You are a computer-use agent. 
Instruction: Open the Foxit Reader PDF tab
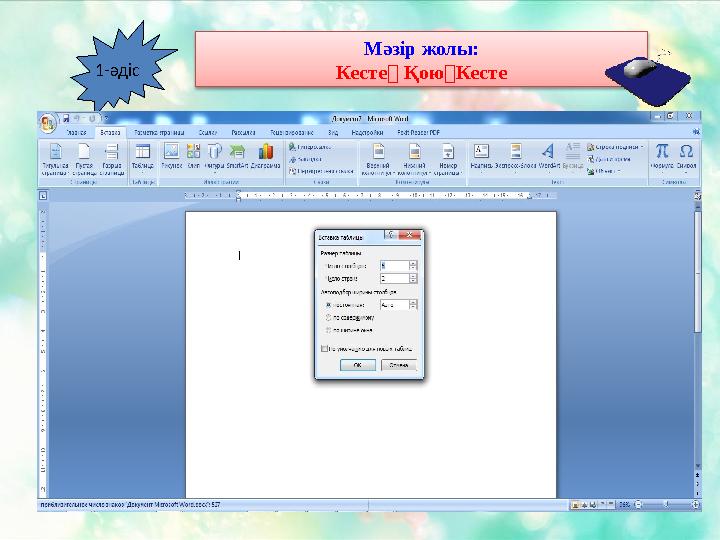click(418, 132)
